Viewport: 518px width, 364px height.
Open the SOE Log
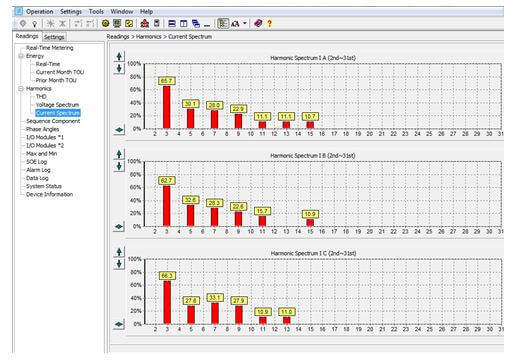click(36, 162)
